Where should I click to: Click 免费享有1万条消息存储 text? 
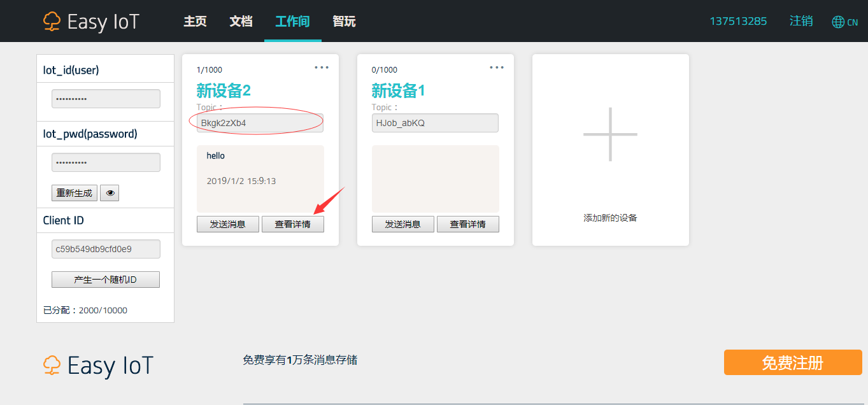(300, 360)
